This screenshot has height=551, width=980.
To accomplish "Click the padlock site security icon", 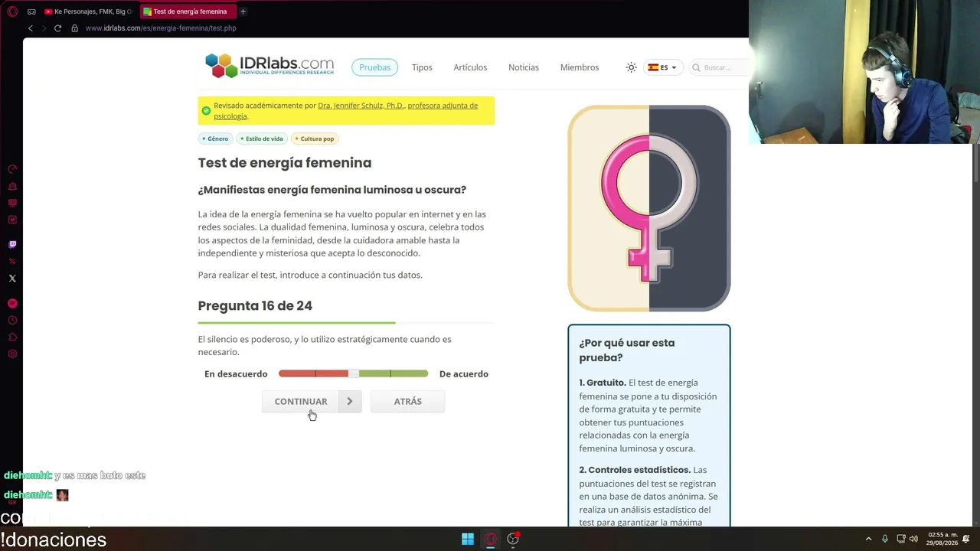I will pyautogui.click(x=74, y=28).
